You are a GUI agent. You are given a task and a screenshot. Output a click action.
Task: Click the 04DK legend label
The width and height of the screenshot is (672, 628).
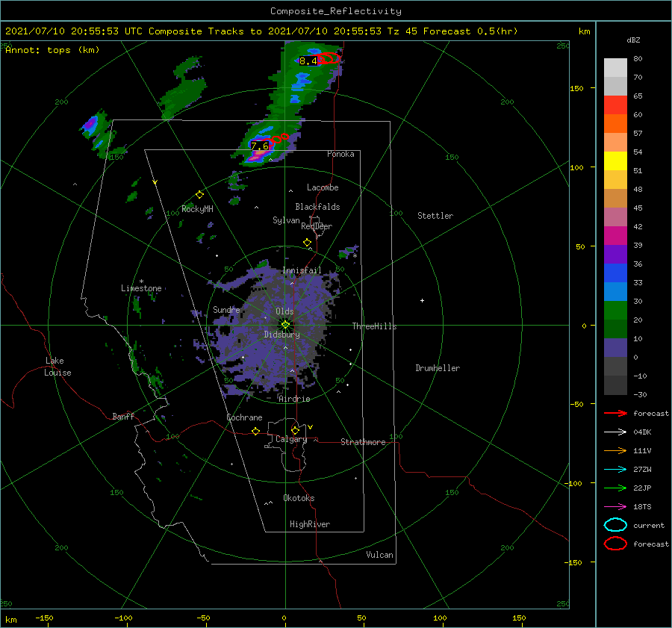tap(642, 432)
